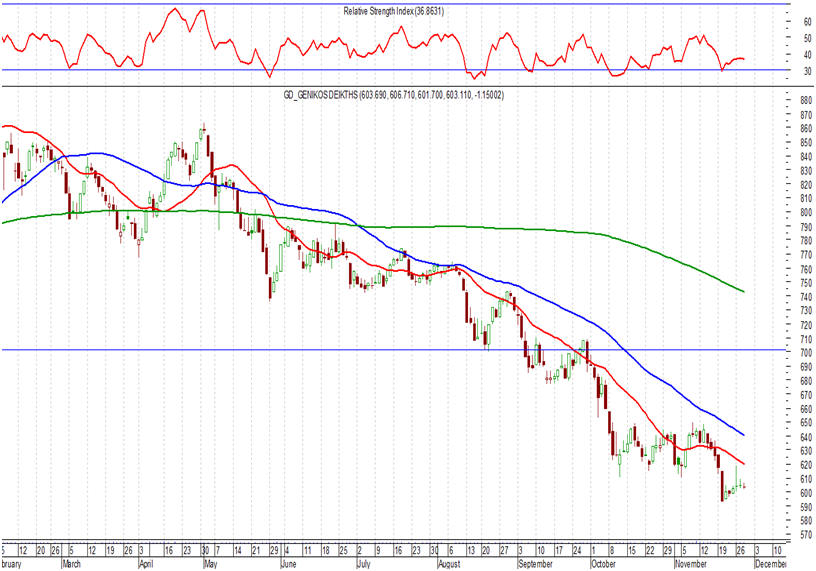Click the 780 price axis label

tap(806, 241)
